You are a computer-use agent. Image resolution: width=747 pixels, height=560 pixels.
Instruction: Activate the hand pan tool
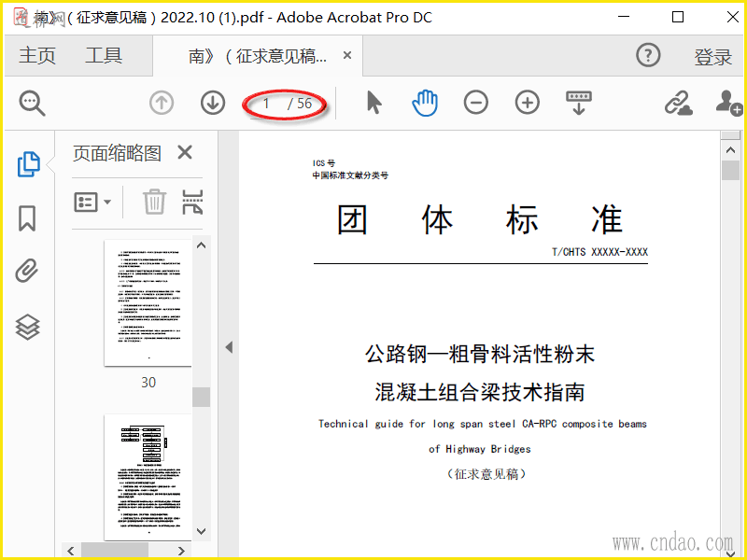point(425,103)
